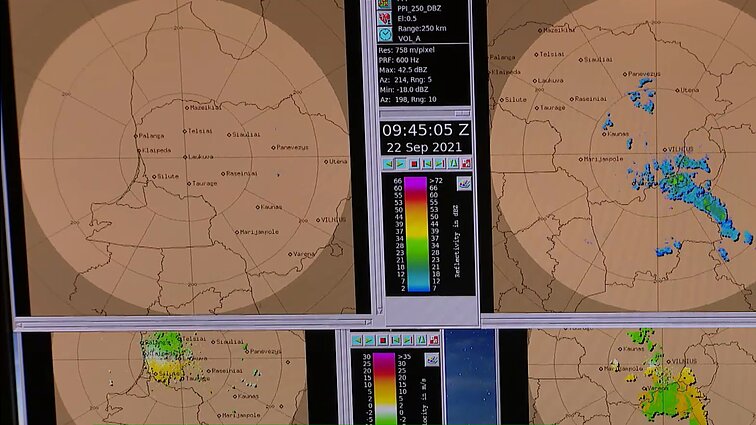Click the reflectivity dBZ color scale bar
The height and width of the screenshot is (425, 756).
[416, 234]
